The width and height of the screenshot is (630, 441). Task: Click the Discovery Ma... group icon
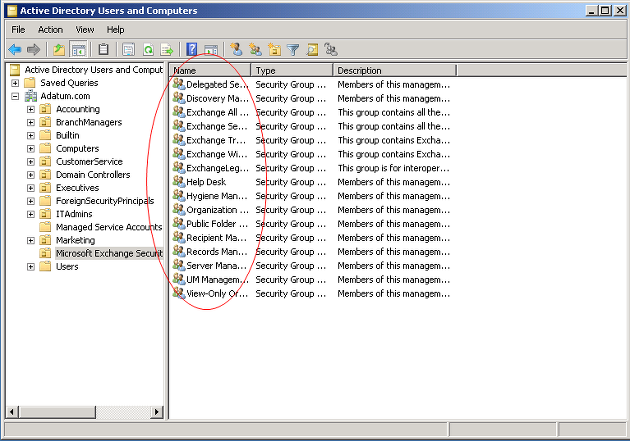[179, 98]
